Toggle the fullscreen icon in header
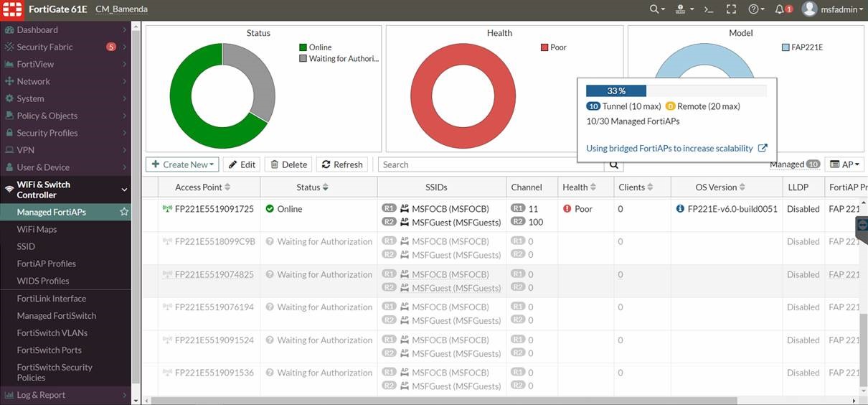This screenshot has height=405, width=868. point(731,9)
